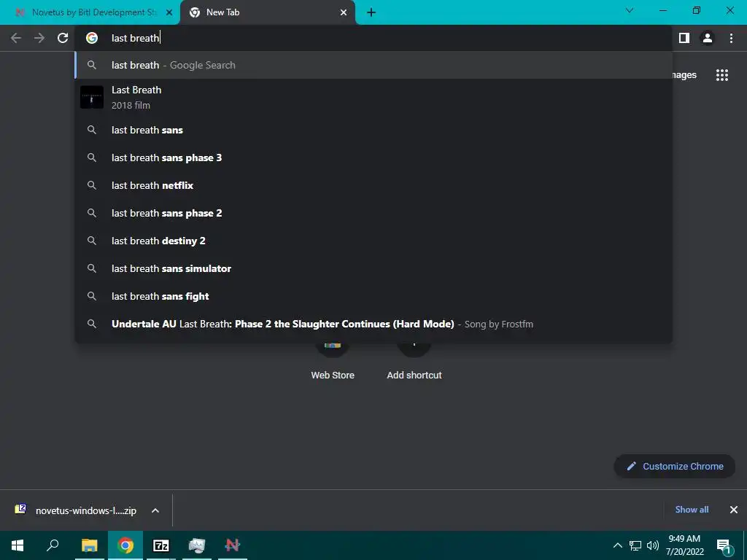This screenshot has width=747, height=560.
Task: Pick 'last breath sans phase 2' suggestion
Action: [x=373, y=213]
